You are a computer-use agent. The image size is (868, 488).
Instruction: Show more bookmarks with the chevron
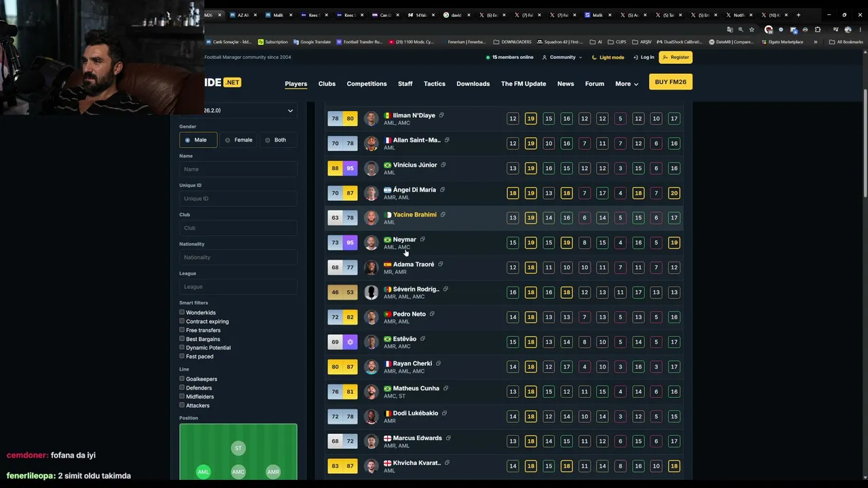[815, 42]
